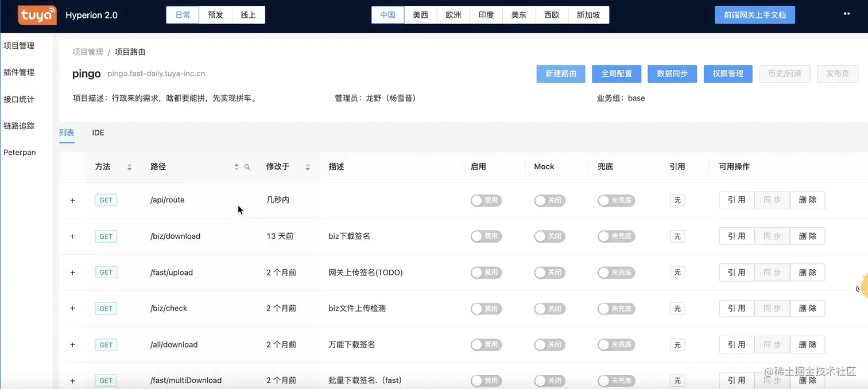
Task: Expand the /all/download row
Action: 72,345
